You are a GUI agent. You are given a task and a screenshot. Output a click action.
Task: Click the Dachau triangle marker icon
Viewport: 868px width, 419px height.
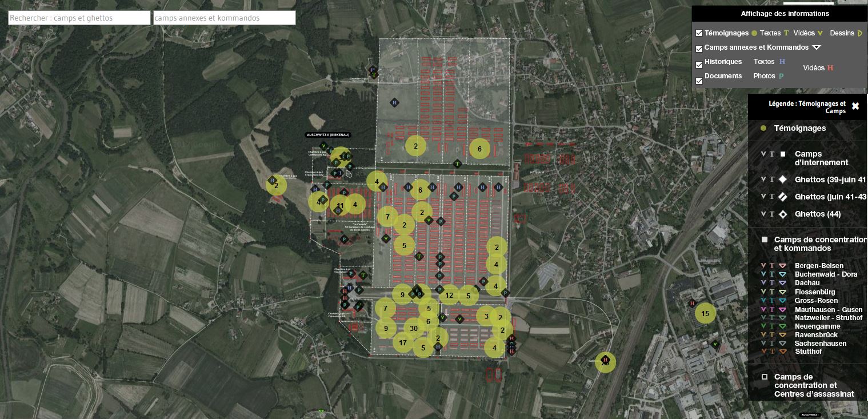click(782, 283)
